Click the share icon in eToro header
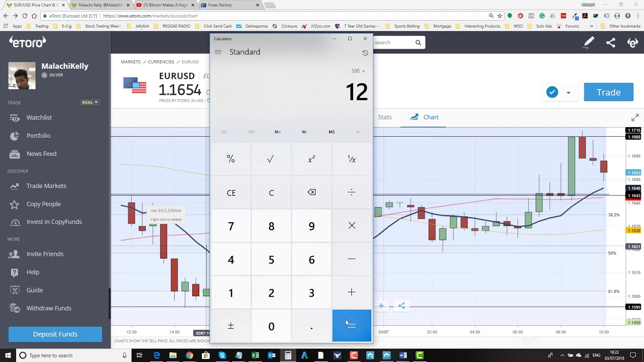 coord(611,43)
